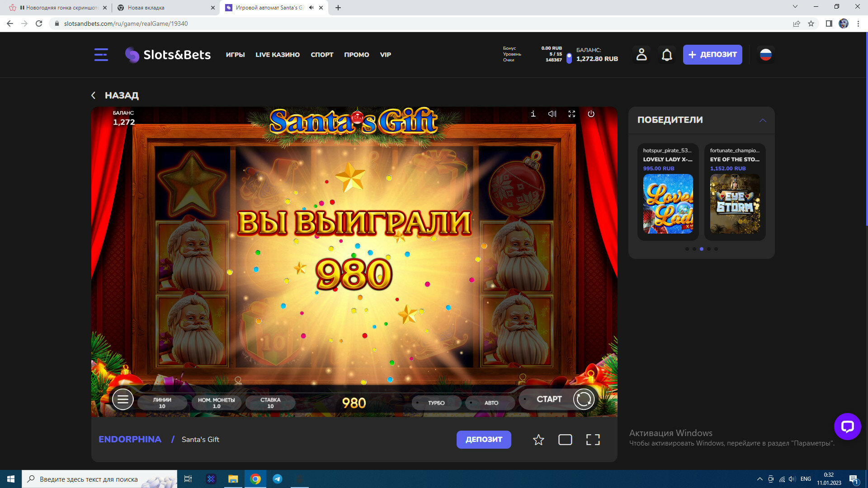Viewport: 868px width, 488px height.
Task: Toggle the Турбо spin mode
Action: [436, 403]
